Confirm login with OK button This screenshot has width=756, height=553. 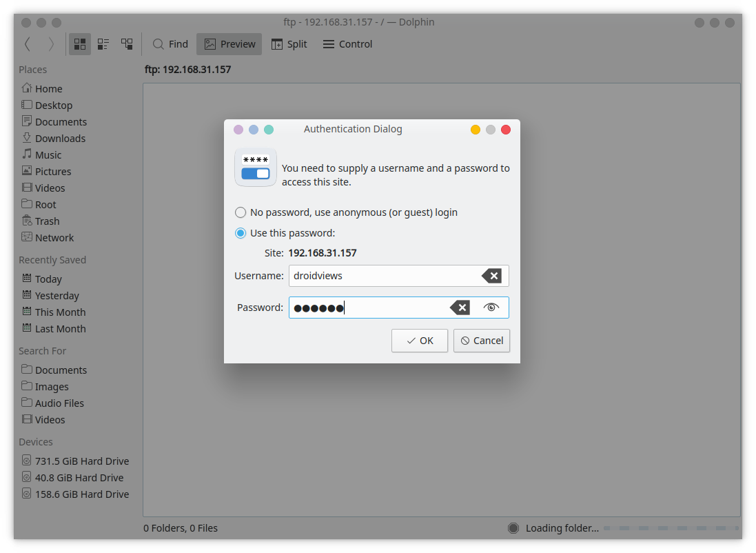click(x=420, y=341)
